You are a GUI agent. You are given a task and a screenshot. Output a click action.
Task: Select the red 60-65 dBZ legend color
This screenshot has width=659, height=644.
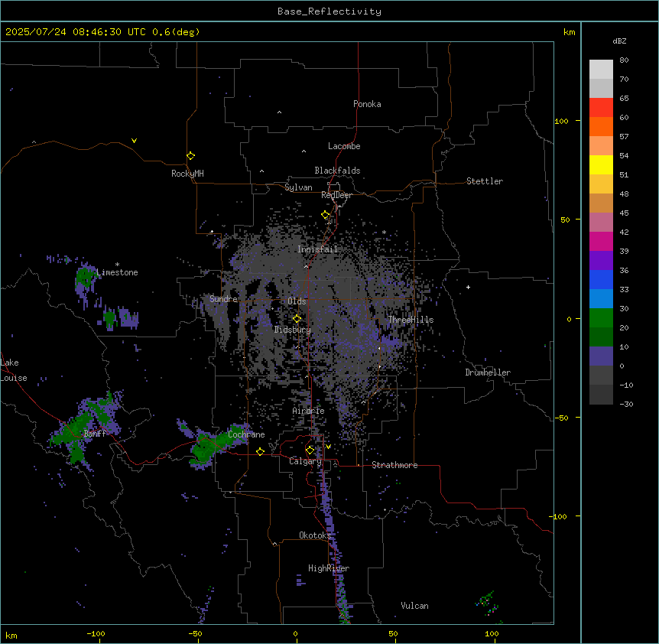pos(601,108)
